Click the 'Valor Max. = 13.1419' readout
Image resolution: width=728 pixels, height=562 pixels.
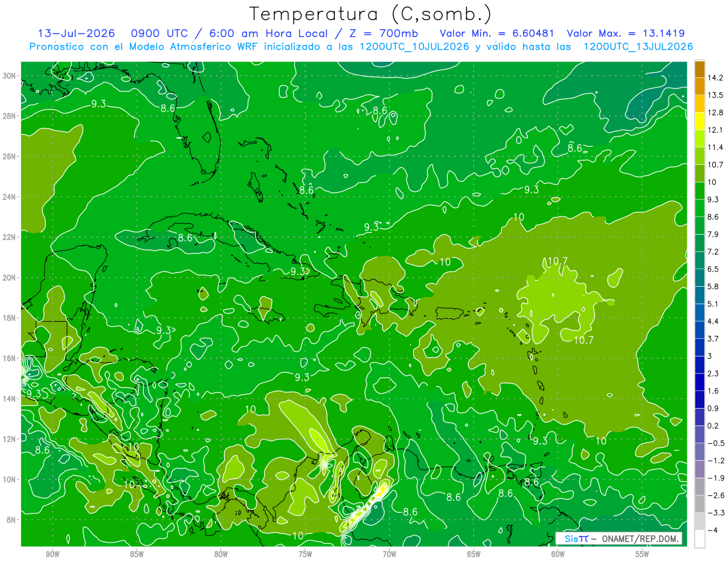(627, 33)
